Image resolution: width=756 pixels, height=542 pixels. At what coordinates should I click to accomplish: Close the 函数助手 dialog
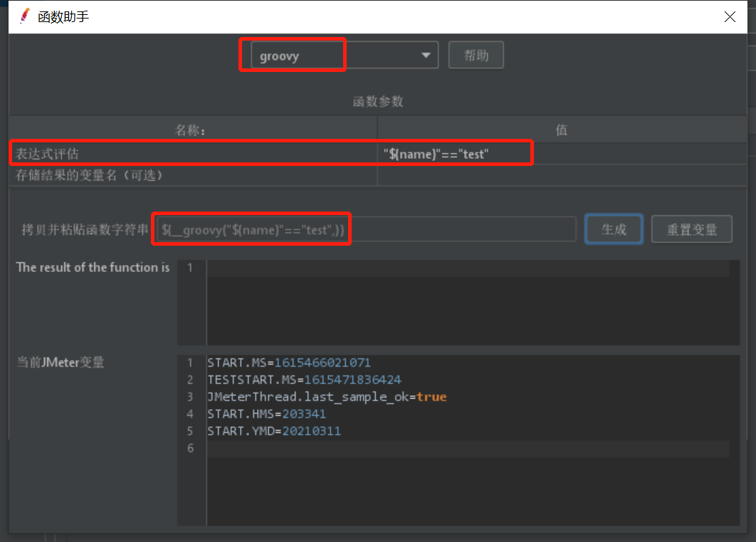coord(730,17)
